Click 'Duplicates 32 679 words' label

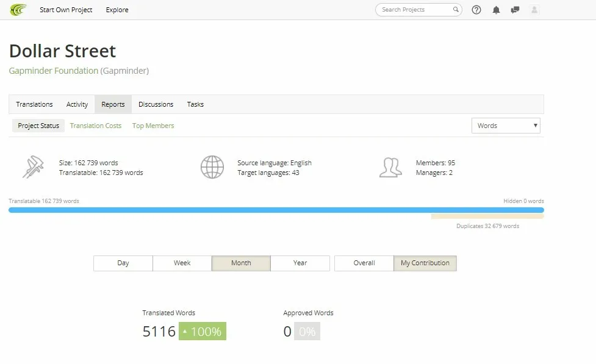coord(487,226)
